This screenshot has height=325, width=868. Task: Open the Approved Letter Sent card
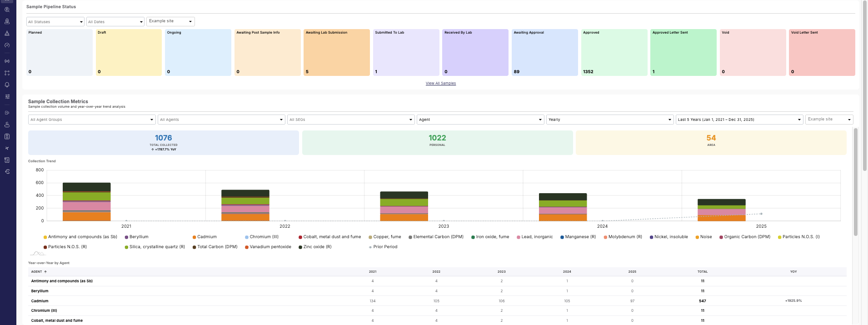pyautogui.click(x=683, y=52)
